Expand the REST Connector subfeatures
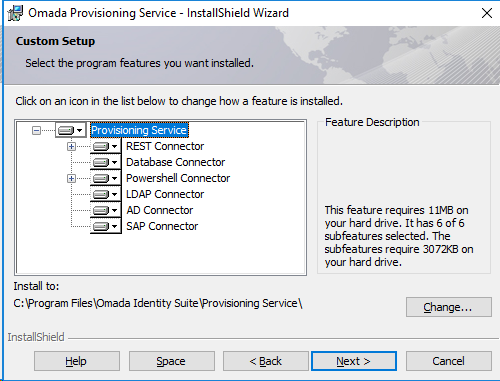 point(71,146)
